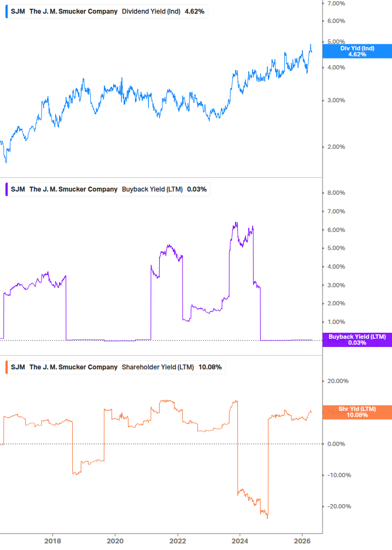Click the 10.08% value in the Shareholder Yield legend
The width and height of the screenshot is (392, 550).
210,367
